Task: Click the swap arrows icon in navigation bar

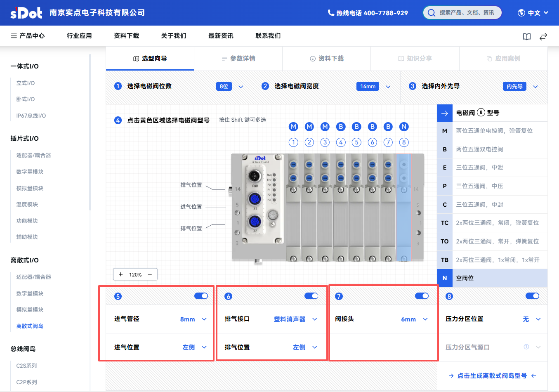Action: click(543, 37)
